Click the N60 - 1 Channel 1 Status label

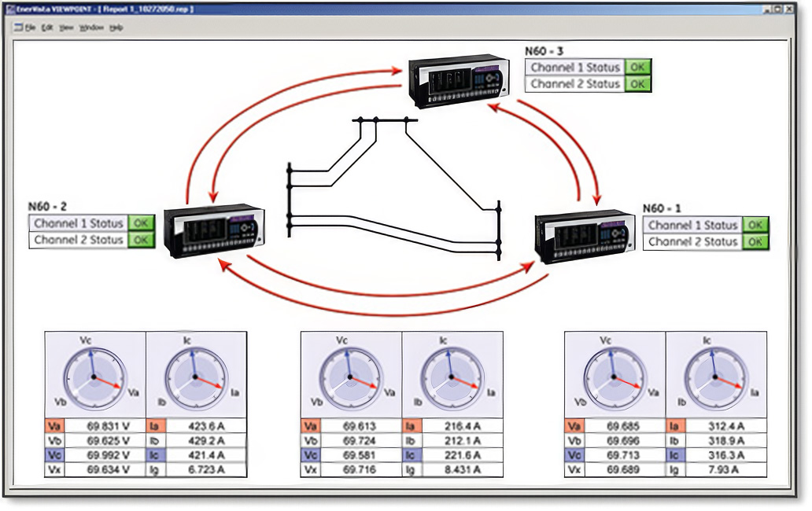692,225
